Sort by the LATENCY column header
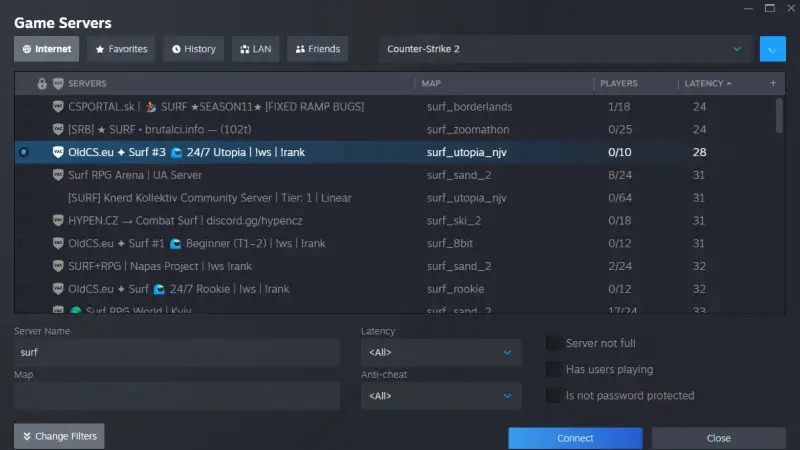Image resolution: width=800 pixels, height=450 pixels. (x=704, y=83)
